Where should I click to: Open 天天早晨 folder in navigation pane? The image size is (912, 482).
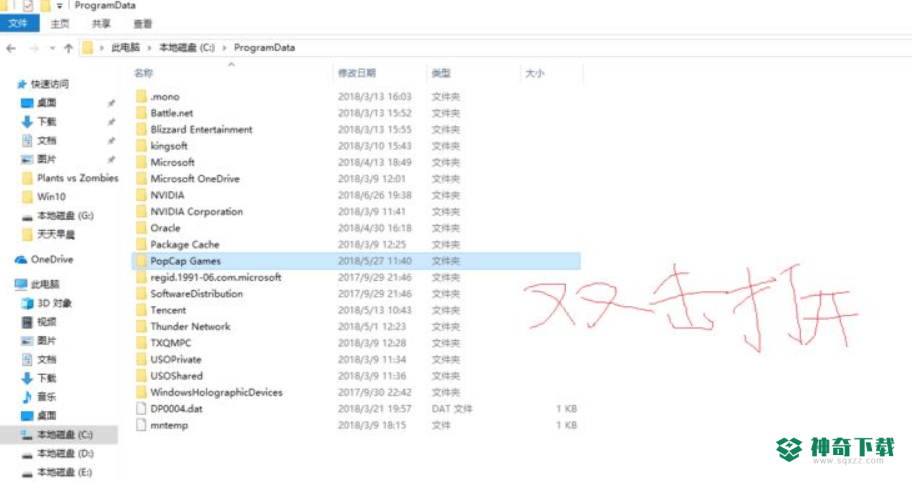click(x=56, y=234)
